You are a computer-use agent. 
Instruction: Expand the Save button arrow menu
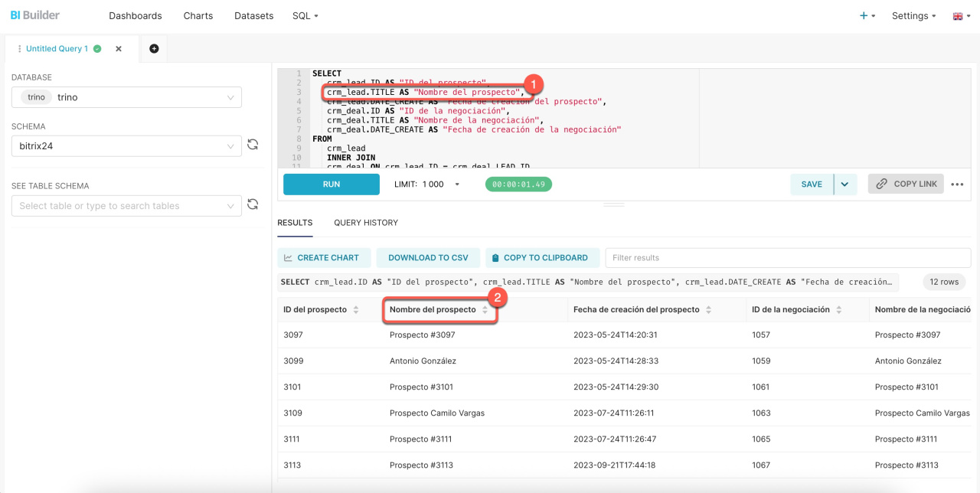845,184
